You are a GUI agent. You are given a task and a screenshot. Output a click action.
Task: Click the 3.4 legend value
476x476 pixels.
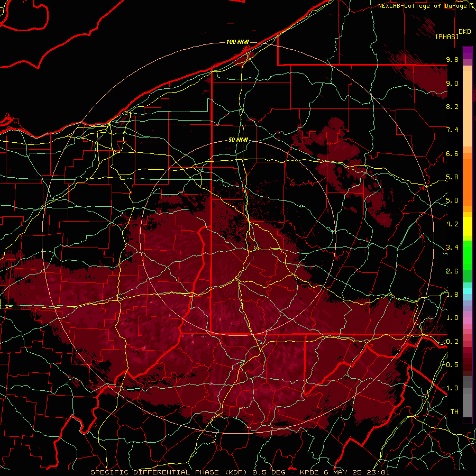[x=452, y=248]
